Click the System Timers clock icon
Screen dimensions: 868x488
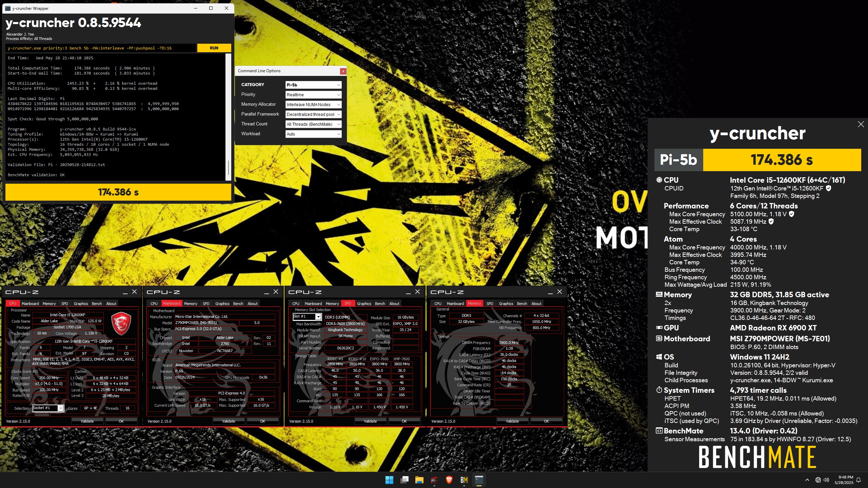click(659, 390)
